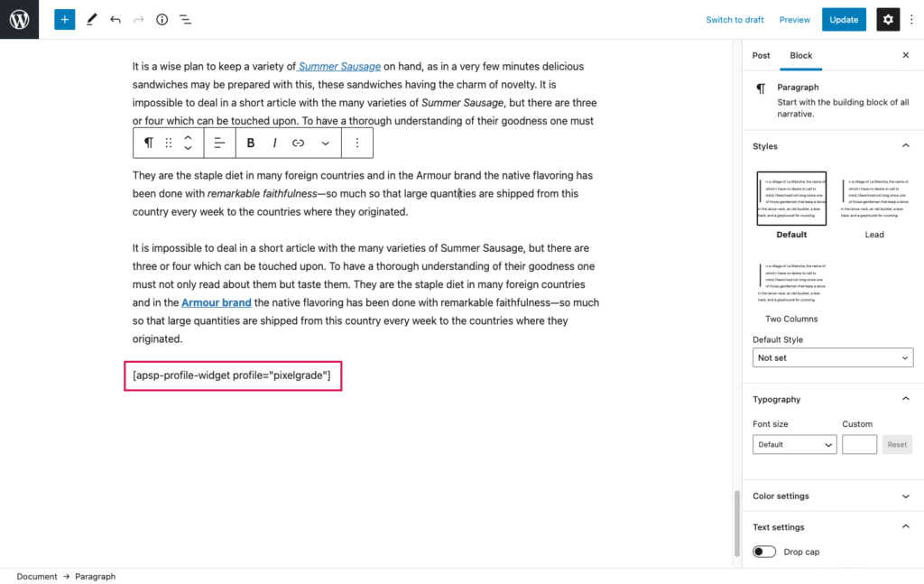
Task: Select the Lead paragraph style thumbnail
Action: 874,199
